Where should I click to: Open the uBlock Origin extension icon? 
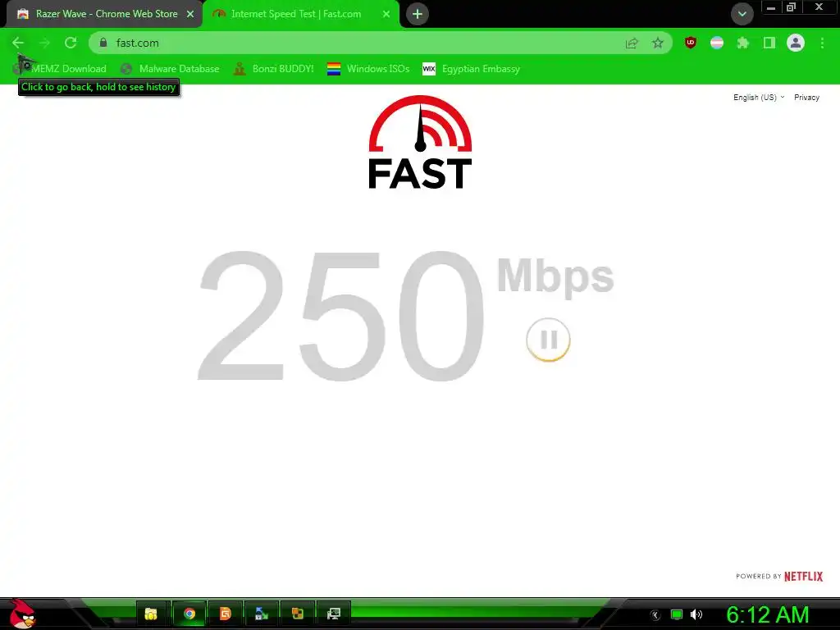click(x=691, y=43)
